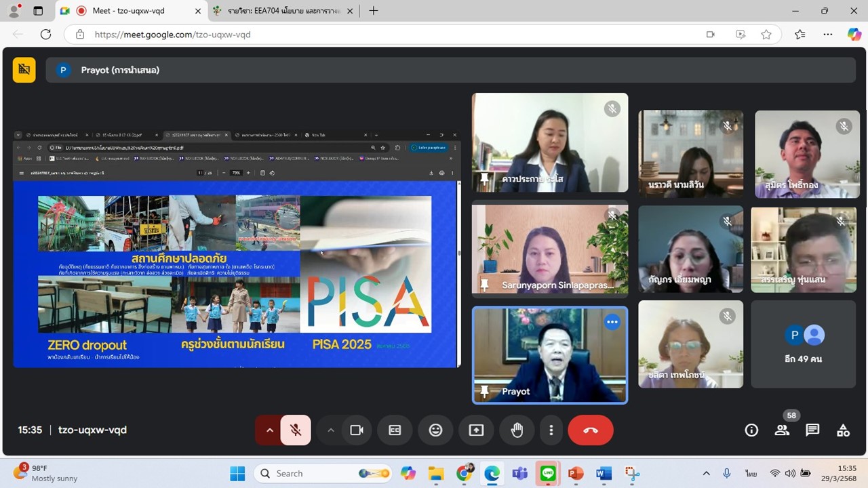This screenshot has width=868, height=488.
Task: Open meeting details info icon
Action: [x=751, y=430]
